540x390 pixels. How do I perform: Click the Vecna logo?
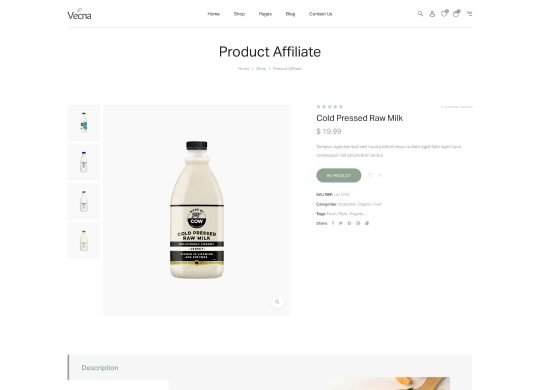click(x=79, y=14)
